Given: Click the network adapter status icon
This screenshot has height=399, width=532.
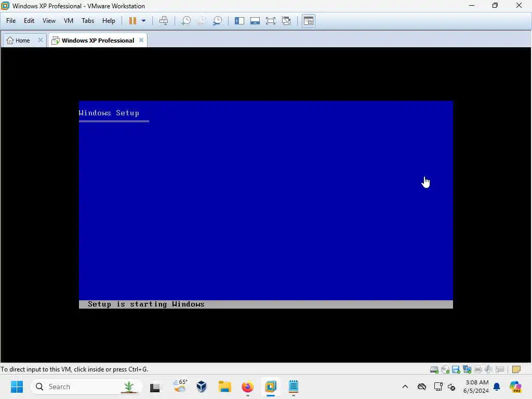Looking at the screenshot, I should (467, 369).
